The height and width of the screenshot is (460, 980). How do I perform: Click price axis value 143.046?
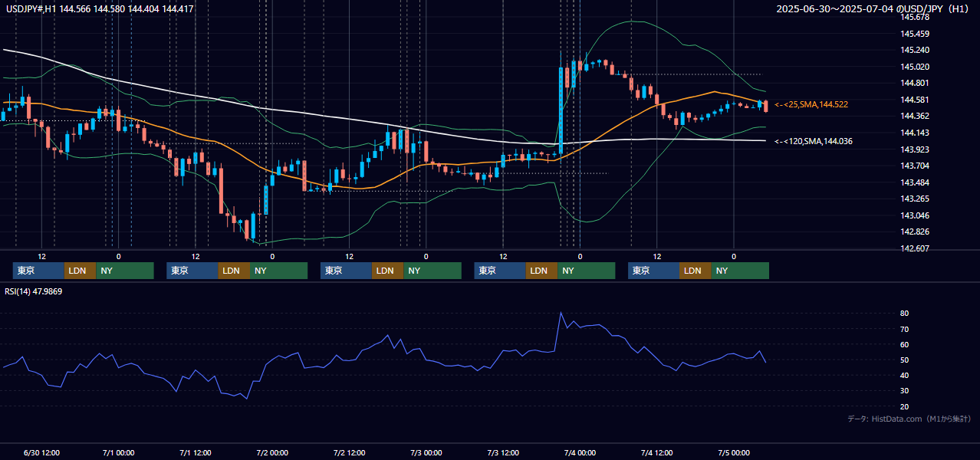click(x=915, y=215)
